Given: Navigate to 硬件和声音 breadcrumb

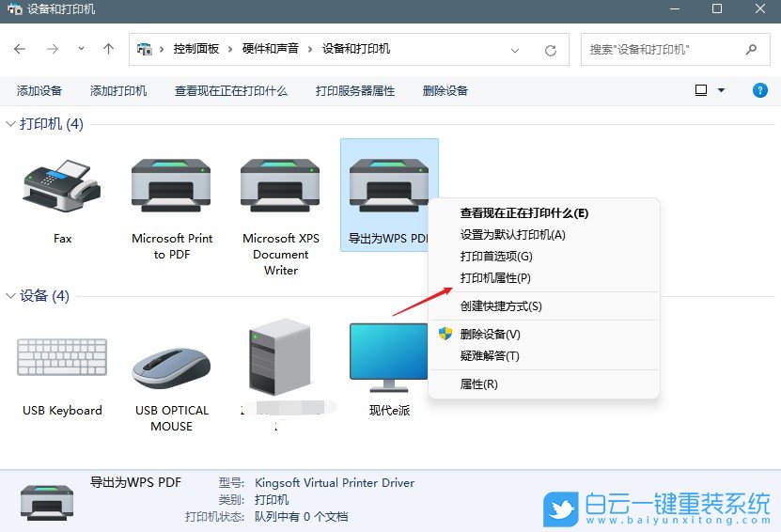Looking at the screenshot, I should [271, 49].
